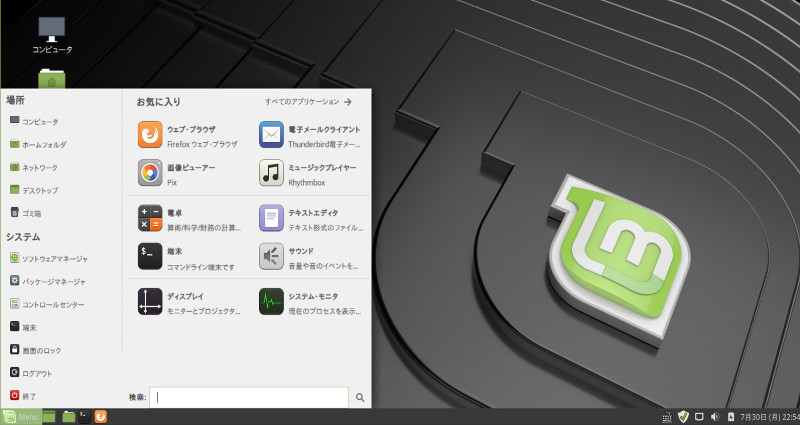Select the red 終了 shutdown entry
This screenshot has width=800, height=425.
pos(23,396)
